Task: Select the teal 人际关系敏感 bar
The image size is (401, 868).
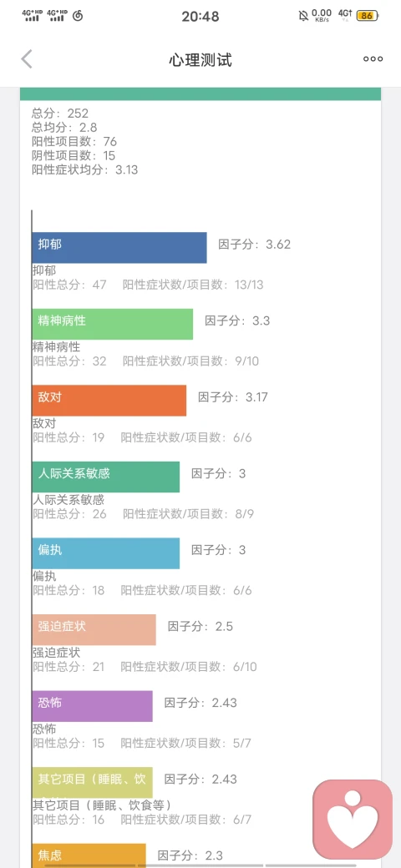Action: point(106,477)
